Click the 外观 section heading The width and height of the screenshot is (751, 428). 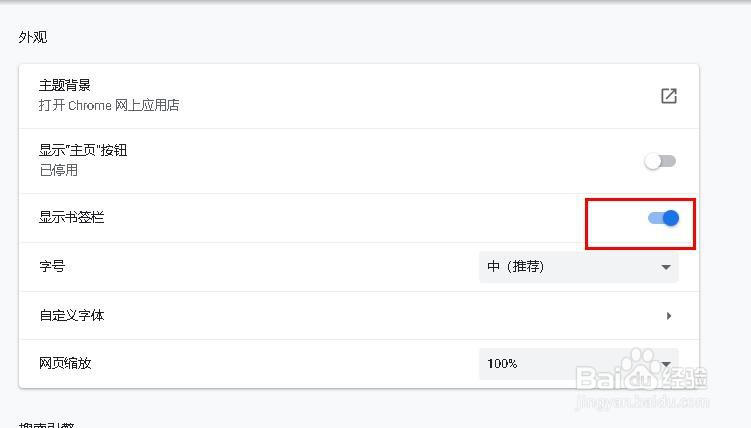33,37
